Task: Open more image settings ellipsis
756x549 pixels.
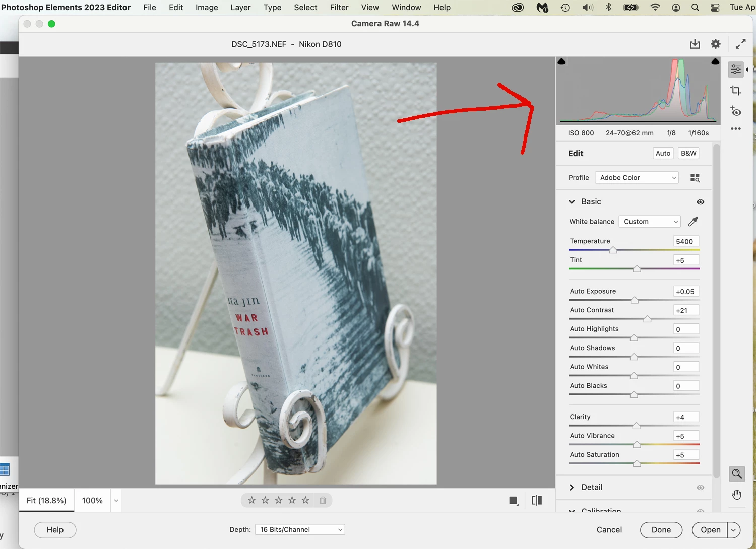Action: (x=736, y=129)
